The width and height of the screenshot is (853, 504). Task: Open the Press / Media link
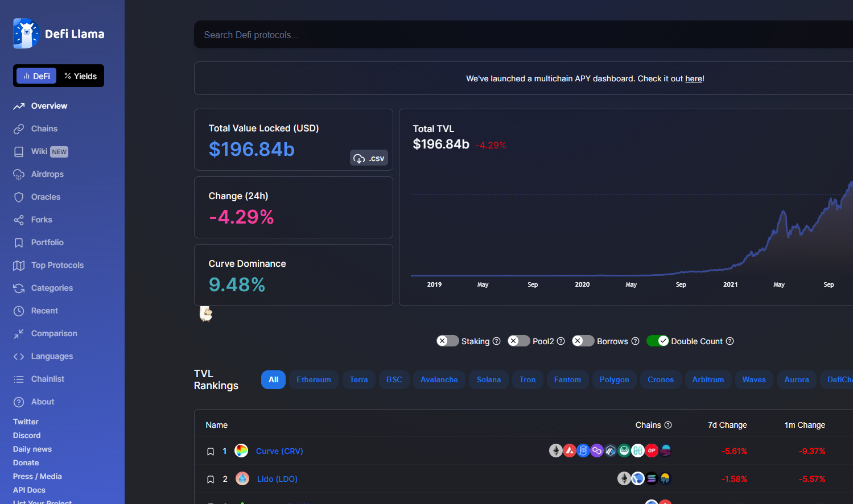(38, 476)
